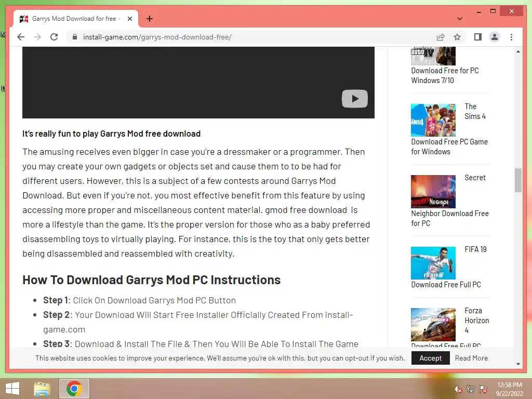
Task: Open the Secret Neighbor thumbnail image
Action: coord(433,191)
